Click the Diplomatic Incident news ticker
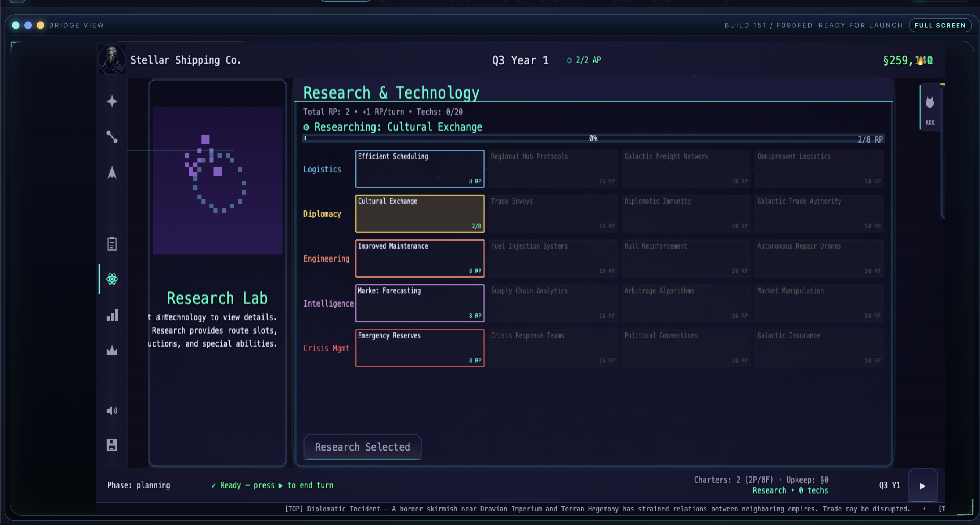Image resolution: width=980 pixels, height=525 pixels. [598, 509]
